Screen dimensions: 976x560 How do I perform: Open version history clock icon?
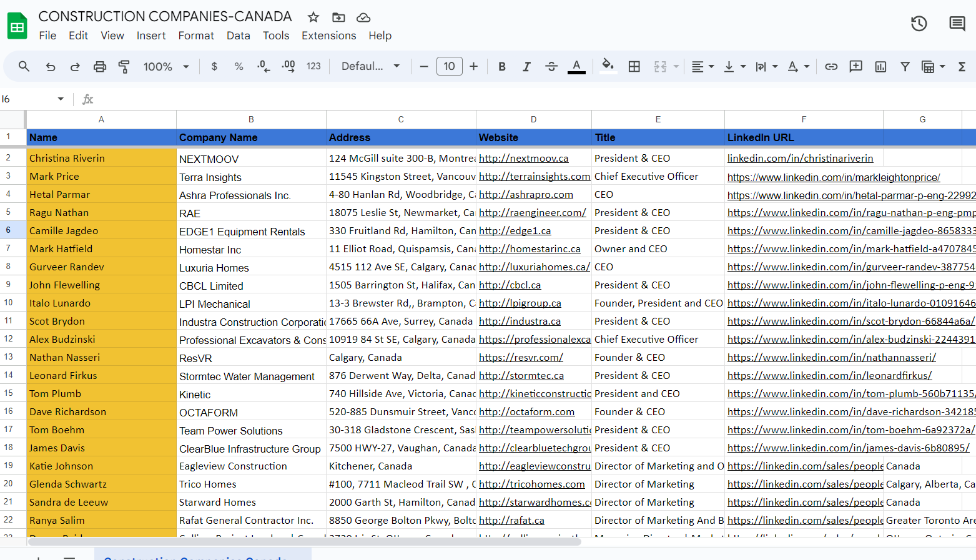pyautogui.click(x=919, y=24)
